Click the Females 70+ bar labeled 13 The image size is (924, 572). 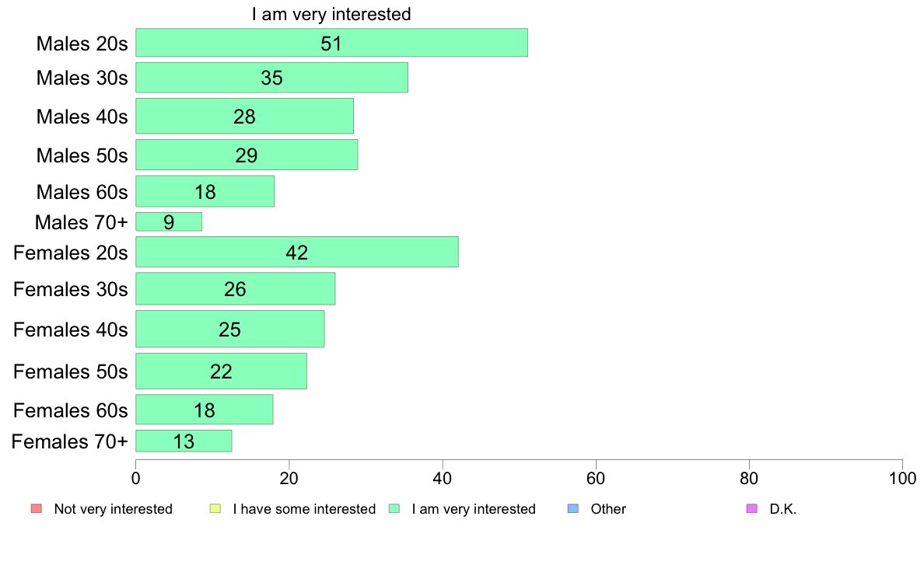pos(184,441)
